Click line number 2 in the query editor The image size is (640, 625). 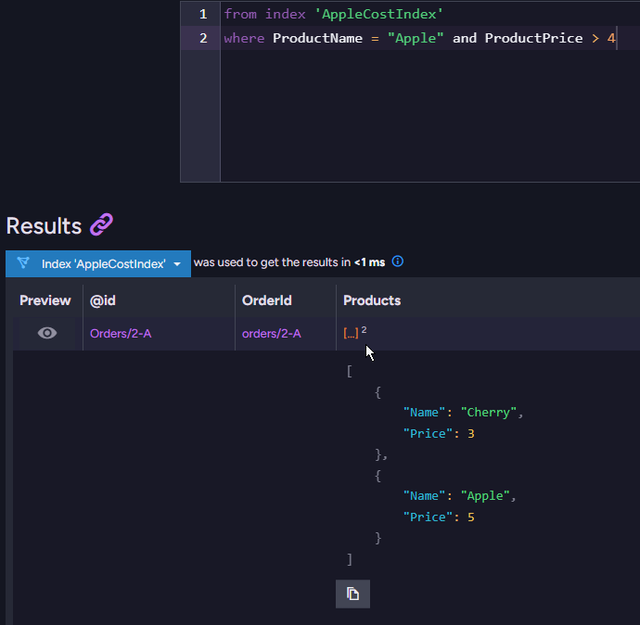[x=203, y=38]
